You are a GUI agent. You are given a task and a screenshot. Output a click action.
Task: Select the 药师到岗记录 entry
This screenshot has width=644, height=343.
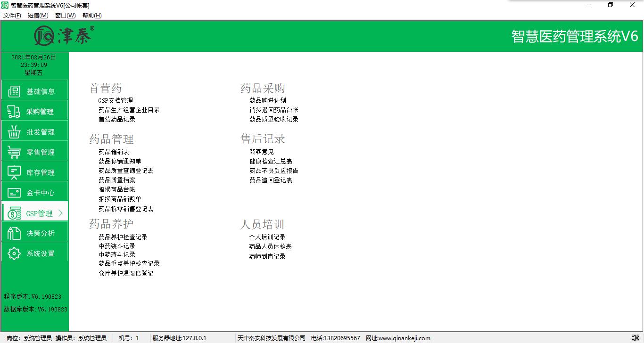coord(268,256)
